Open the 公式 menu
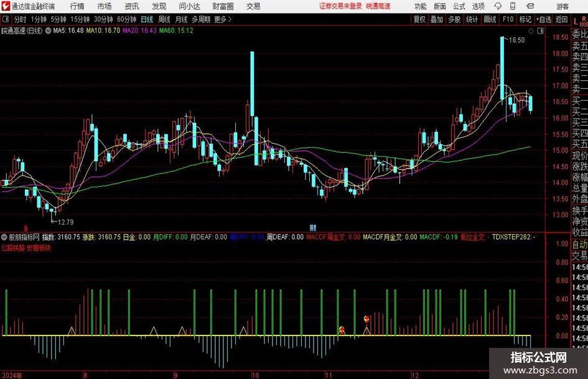The image size is (588, 379). tap(459, 6)
